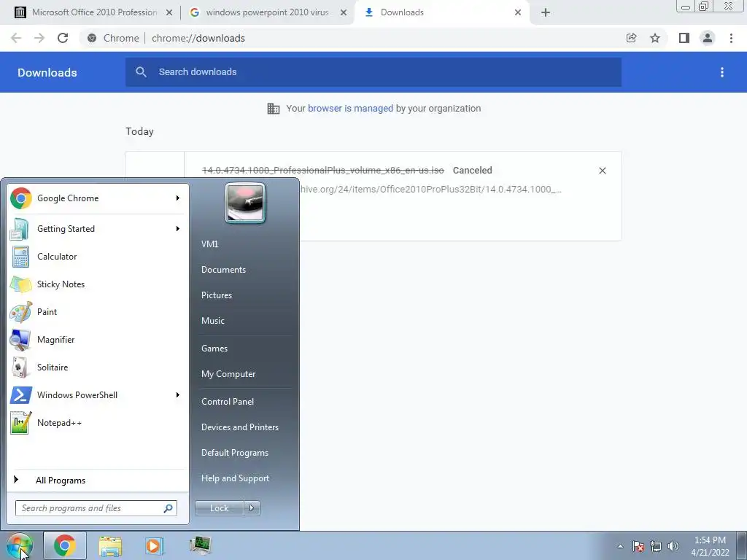Click the user account picture

click(x=245, y=203)
